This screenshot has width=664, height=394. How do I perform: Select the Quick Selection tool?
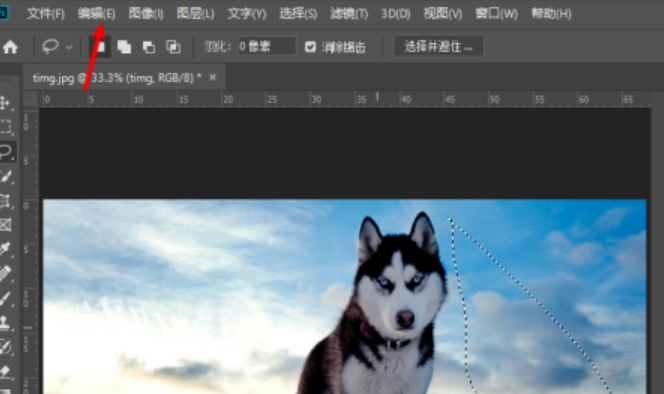click(6, 176)
